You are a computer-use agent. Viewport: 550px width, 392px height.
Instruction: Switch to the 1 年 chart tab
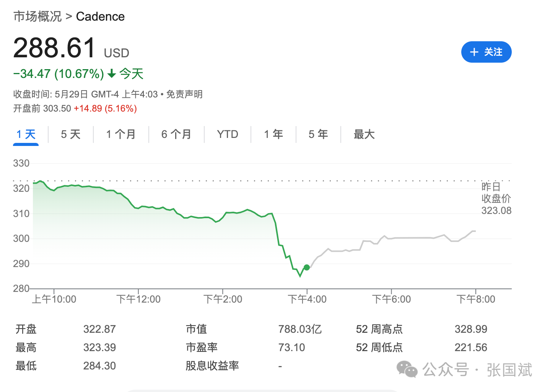[x=273, y=134]
